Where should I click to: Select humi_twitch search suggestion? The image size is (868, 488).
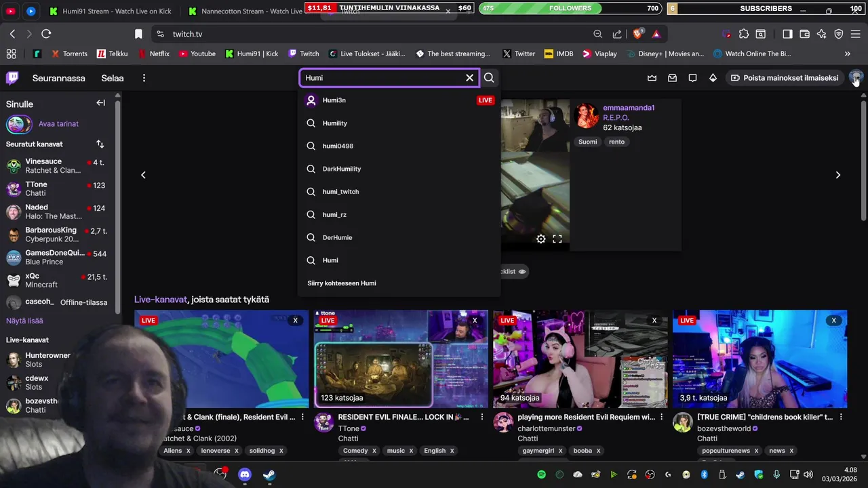click(x=399, y=192)
